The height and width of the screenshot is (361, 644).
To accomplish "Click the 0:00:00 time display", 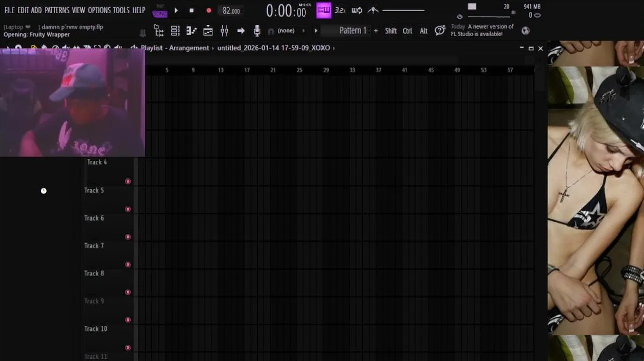I will click(286, 11).
